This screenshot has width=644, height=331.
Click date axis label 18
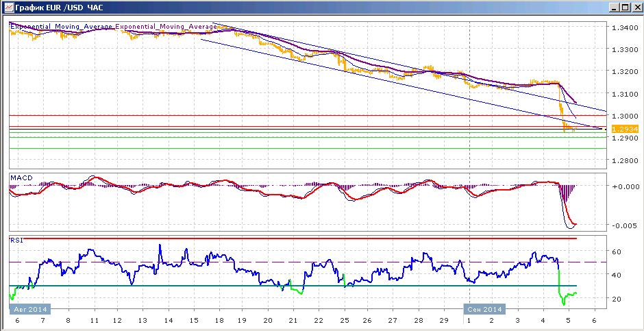pos(218,320)
